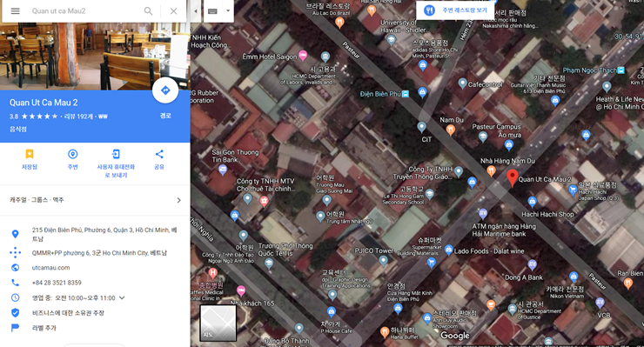Click the Pasteur Campus school marker
The height and width of the screenshot is (347, 644).
[483, 137]
